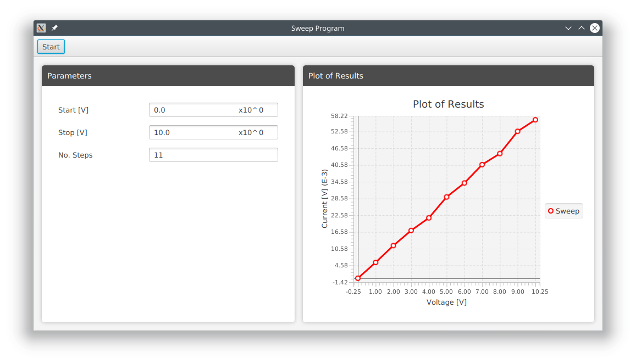The height and width of the screenshot is (364, 636).
Task: Edit the No. Steps field
Action: pyautogui.click(x=213, y=155)
